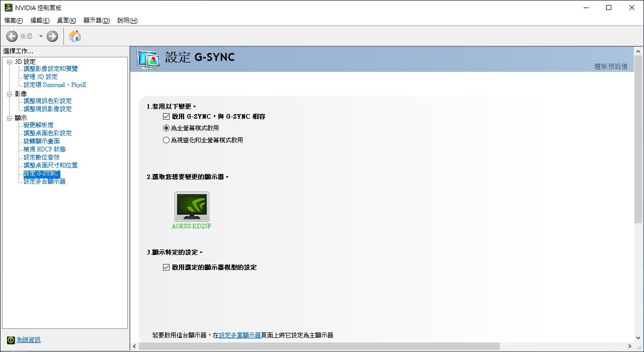Click the Back arrow toolbar icon
The width and height of the screenshot is (644, 352).
coord(12,36)
